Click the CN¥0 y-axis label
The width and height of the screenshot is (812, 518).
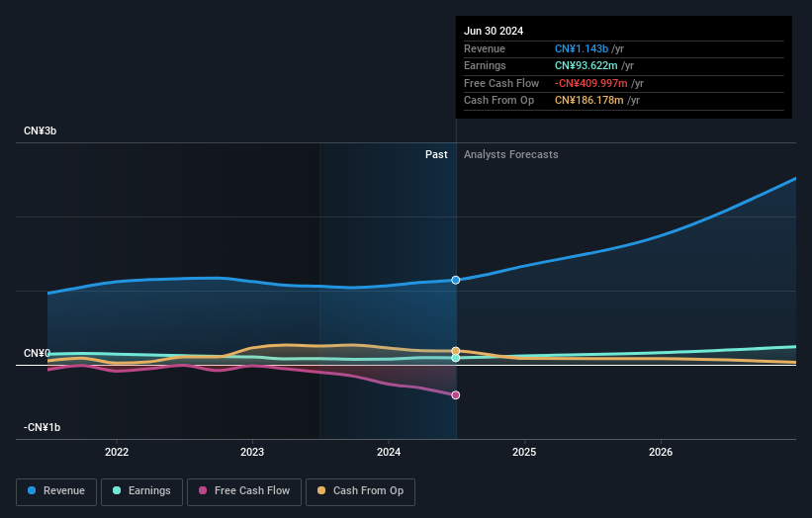pos(37,354)
